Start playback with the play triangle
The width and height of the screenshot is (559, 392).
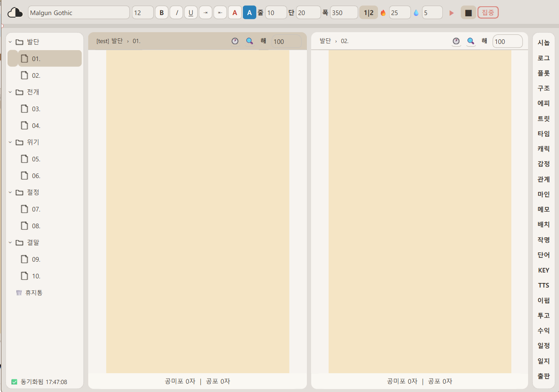(452, 13)
